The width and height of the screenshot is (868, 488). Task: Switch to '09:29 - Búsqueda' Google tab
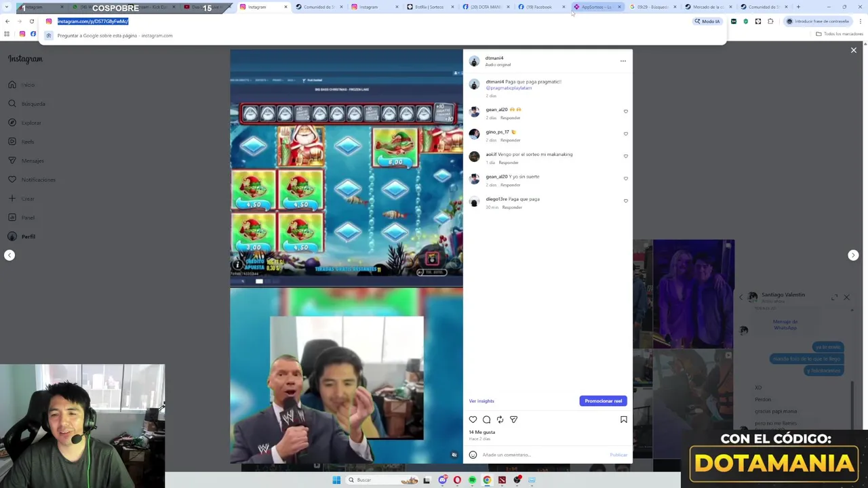click(x=652, y=7)
